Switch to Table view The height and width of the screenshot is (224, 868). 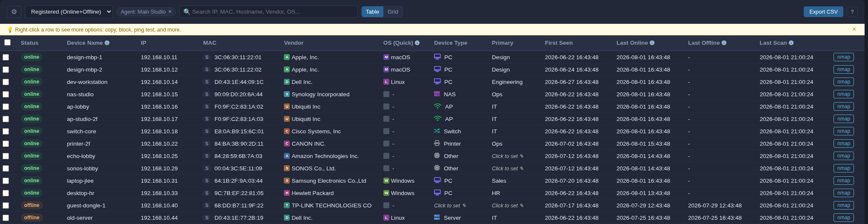point(372,11)
